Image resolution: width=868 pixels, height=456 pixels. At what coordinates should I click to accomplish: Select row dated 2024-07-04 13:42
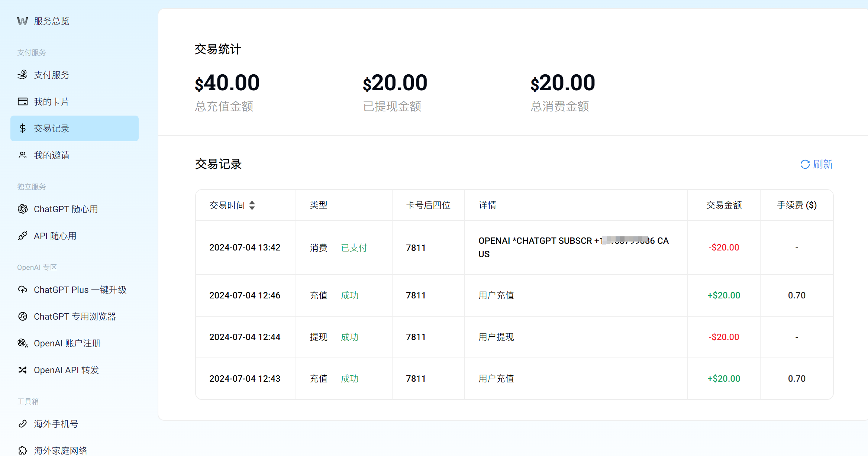(514, 248)
